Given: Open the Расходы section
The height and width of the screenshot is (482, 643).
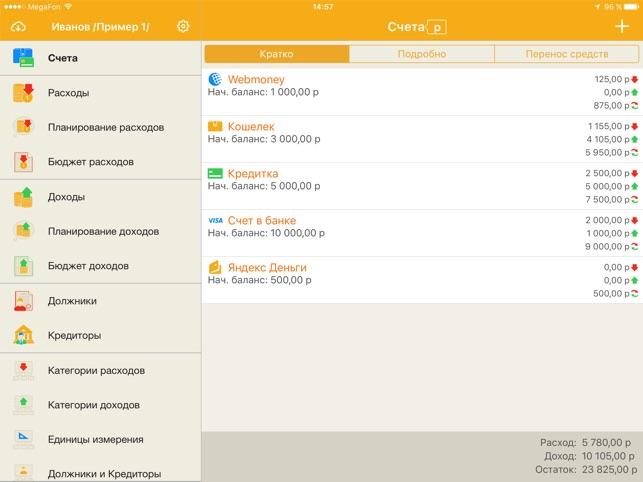Looking at the screenshot, I should tap(100, 93).
